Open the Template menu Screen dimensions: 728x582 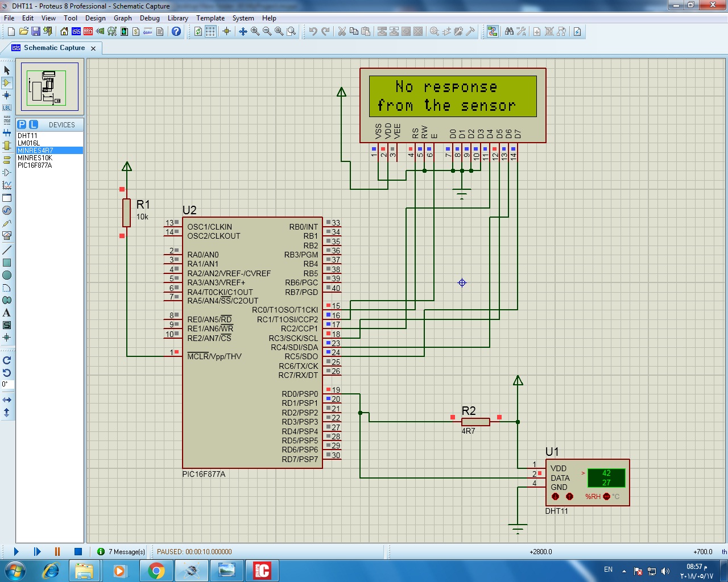point(210,18)
